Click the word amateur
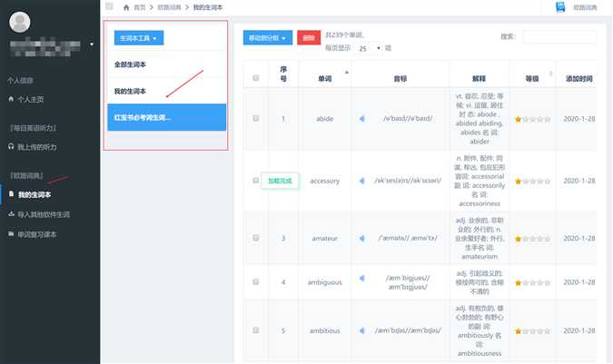 (x=325, y=238)
